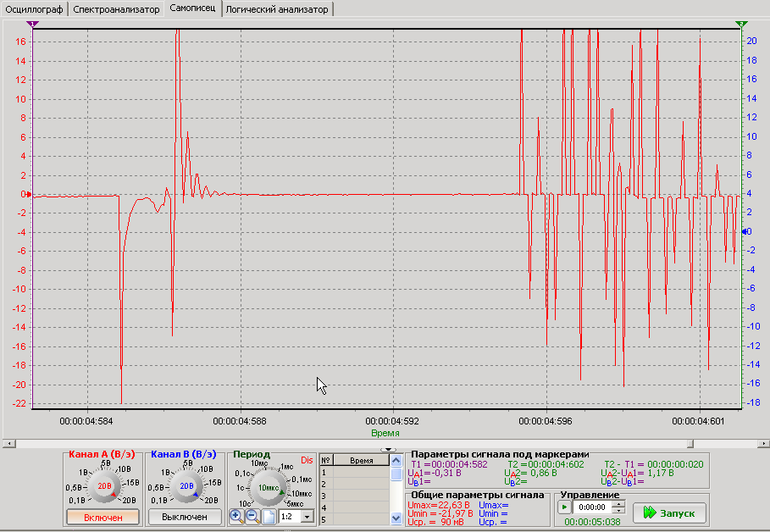Zoom in with the magnifier plus icon
Viewport: 770px width, 532px height.
click(236, 516)
